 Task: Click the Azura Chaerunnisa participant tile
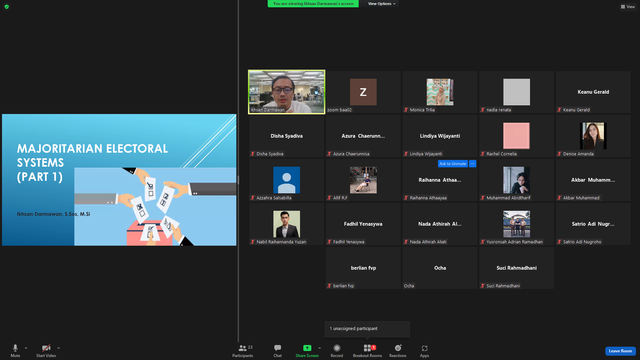[x=363, y=136]
